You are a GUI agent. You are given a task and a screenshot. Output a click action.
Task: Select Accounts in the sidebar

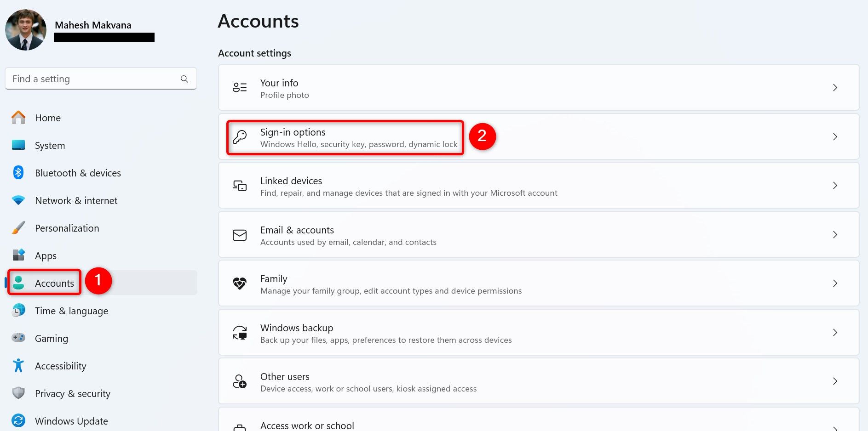(x=54, y=283)
